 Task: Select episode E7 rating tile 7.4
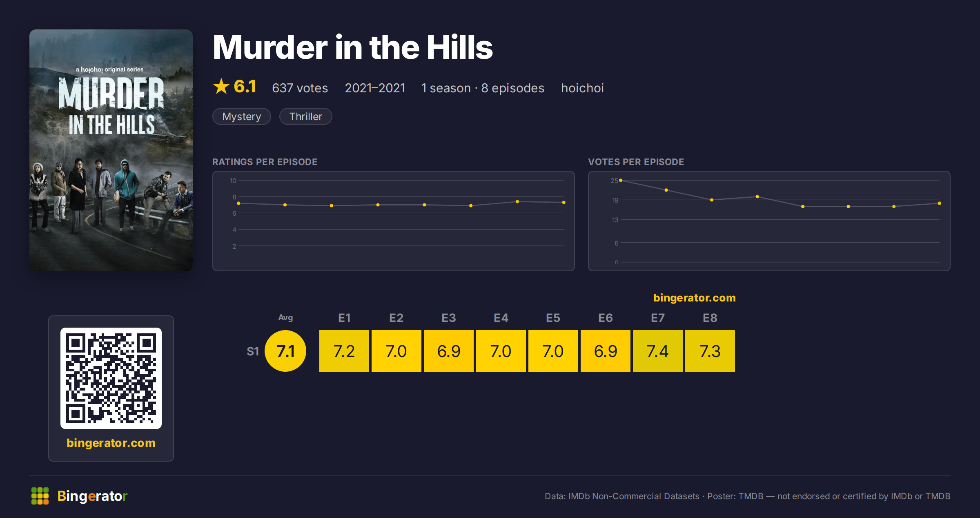pyautogui.click(x=658, y=351)
